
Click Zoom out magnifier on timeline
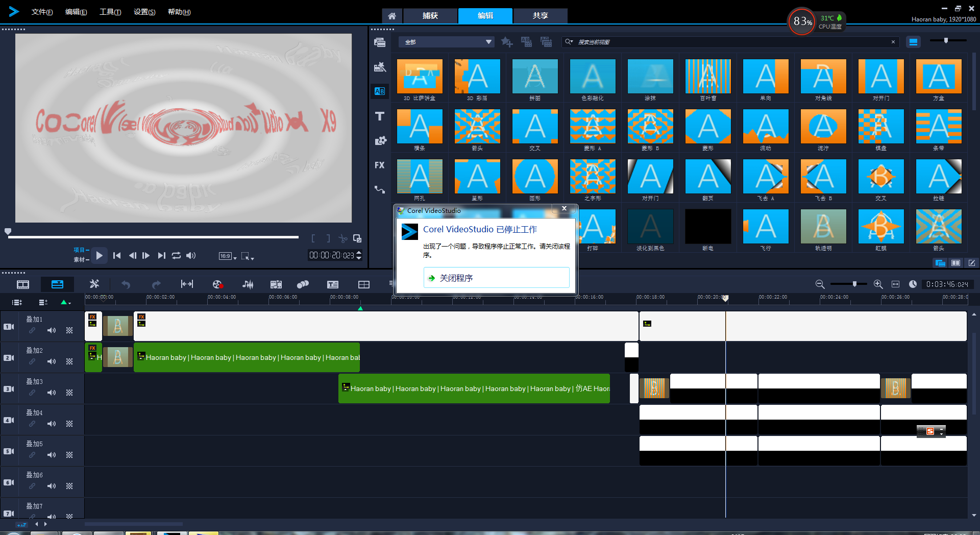tap(820, 284)
